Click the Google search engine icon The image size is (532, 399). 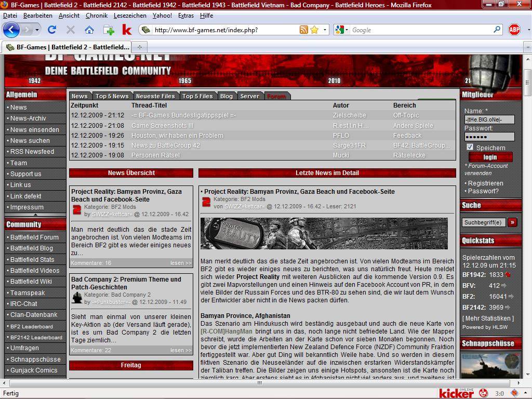point(339,30)
